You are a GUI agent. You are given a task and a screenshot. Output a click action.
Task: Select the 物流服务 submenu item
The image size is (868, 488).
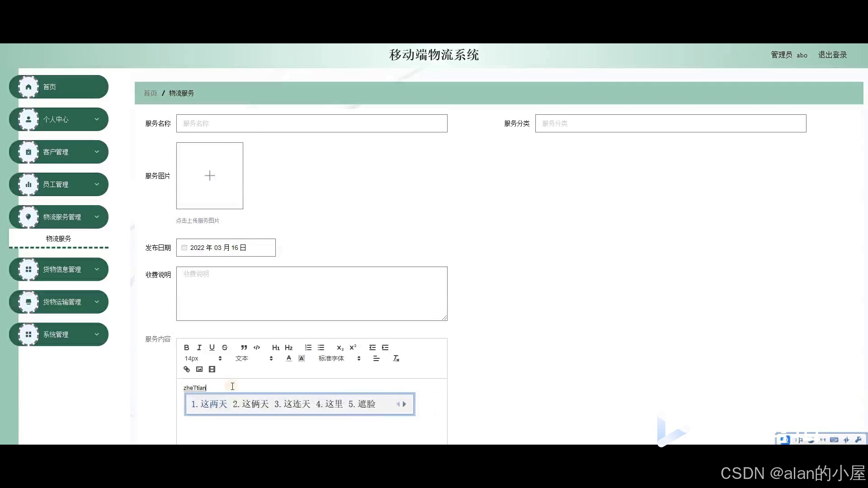click(59, 239)
